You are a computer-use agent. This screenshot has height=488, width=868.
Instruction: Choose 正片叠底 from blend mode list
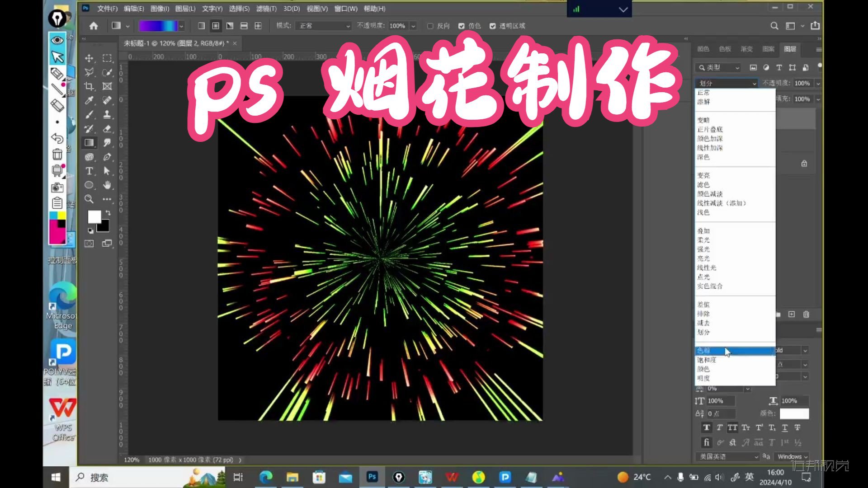pos(710,129)
